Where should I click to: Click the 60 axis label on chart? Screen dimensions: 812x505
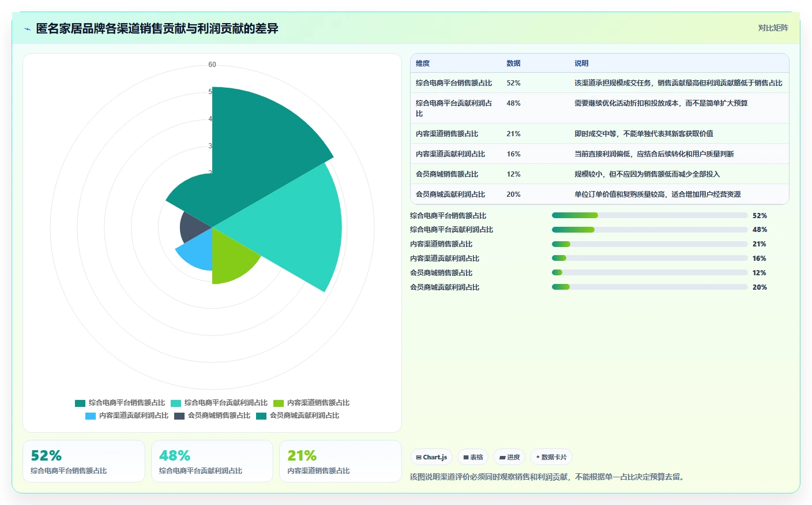point(212,65)
